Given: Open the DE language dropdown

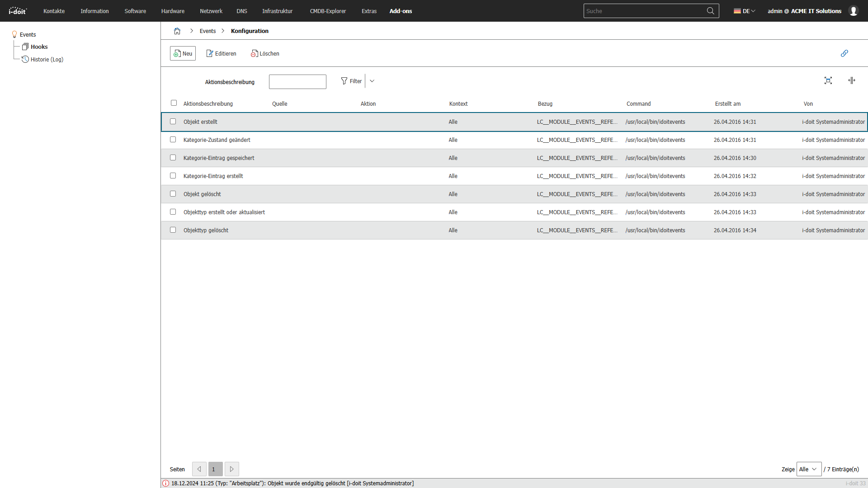Looking at the screenshot, I should (744, 11).
